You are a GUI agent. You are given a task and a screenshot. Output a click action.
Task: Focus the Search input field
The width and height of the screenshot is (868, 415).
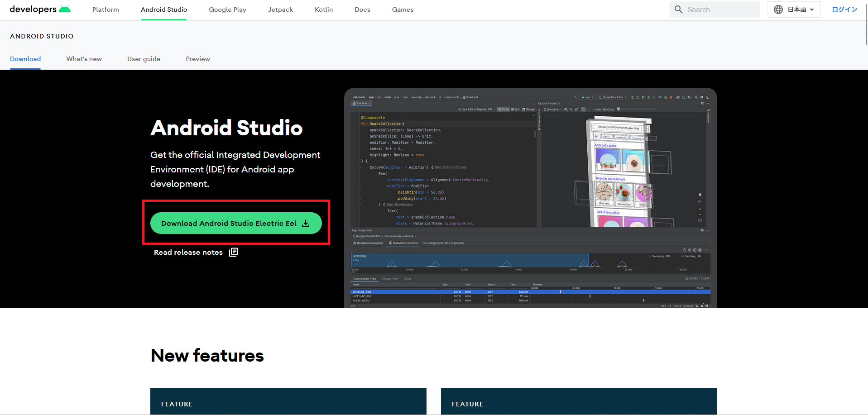pyautogui.click(x=715, y=10)
